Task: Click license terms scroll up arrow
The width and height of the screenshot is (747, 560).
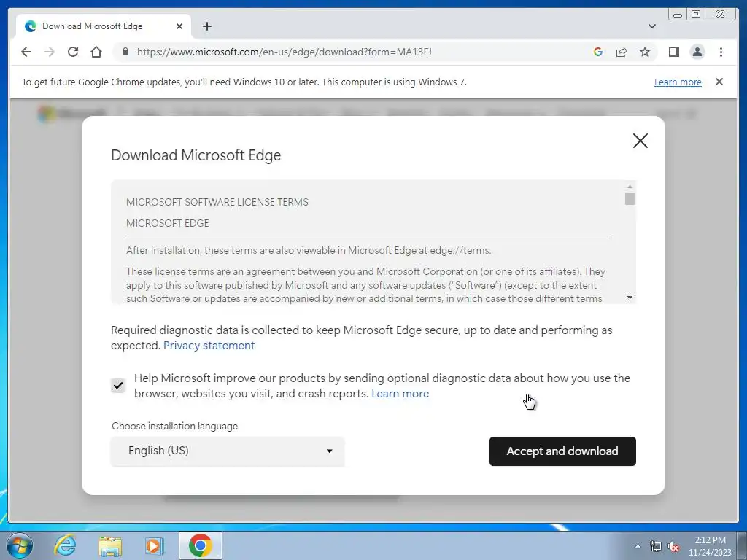Action: 630,187
